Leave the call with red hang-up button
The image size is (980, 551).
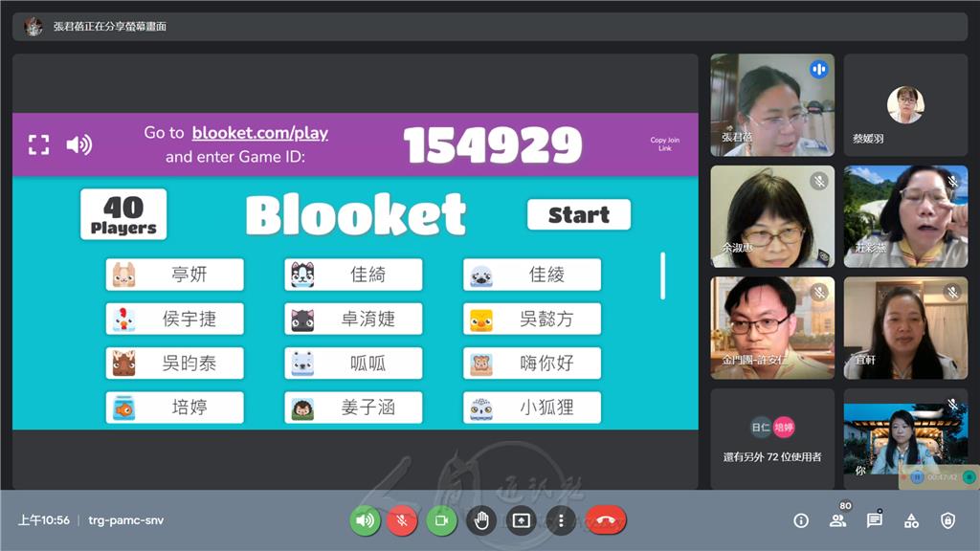coord(605,520)
